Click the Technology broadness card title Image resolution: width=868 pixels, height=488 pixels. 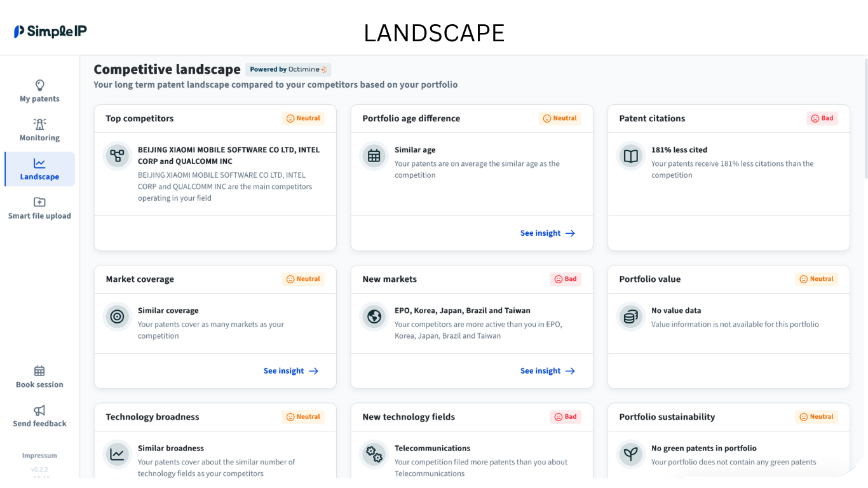[x=153, y=417]
